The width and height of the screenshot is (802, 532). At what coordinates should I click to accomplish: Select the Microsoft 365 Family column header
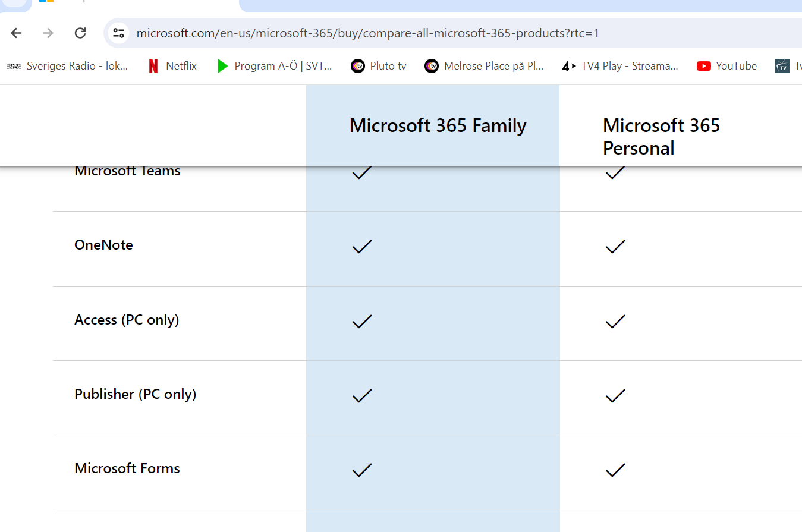coord(438,126)
